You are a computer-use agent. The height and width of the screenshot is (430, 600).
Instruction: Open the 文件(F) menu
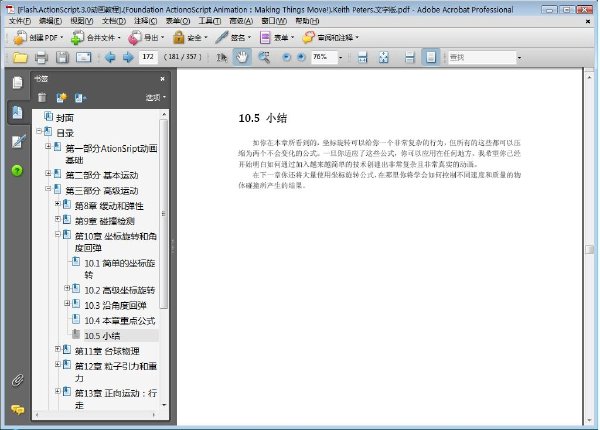click(x=20, y=21)
